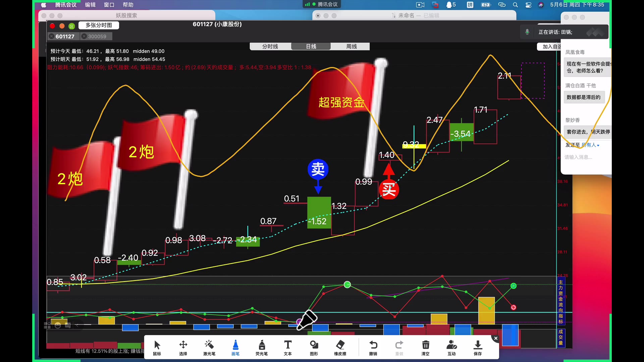
Task: Click the link-style icon in menu bar
Action: pyautogui.click(x=502, y=5)
